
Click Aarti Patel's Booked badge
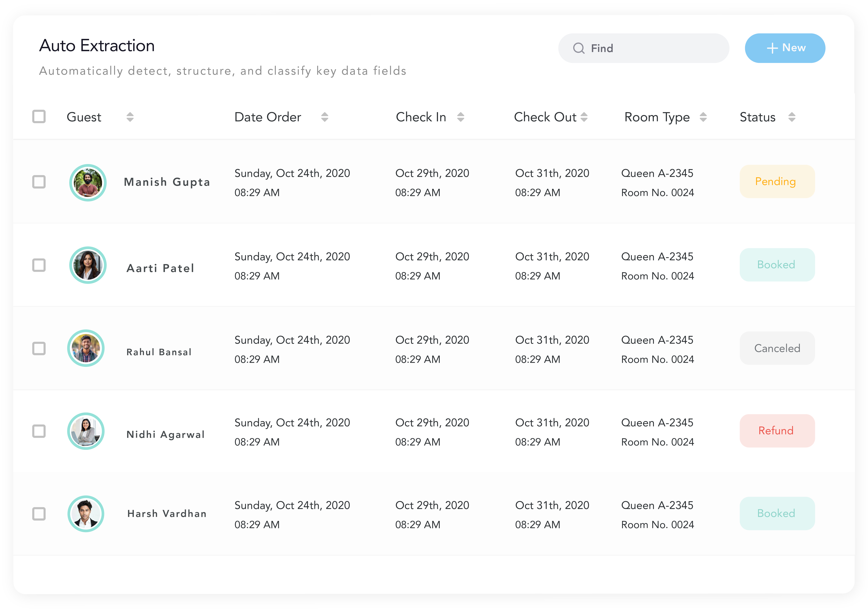point(777,265)
